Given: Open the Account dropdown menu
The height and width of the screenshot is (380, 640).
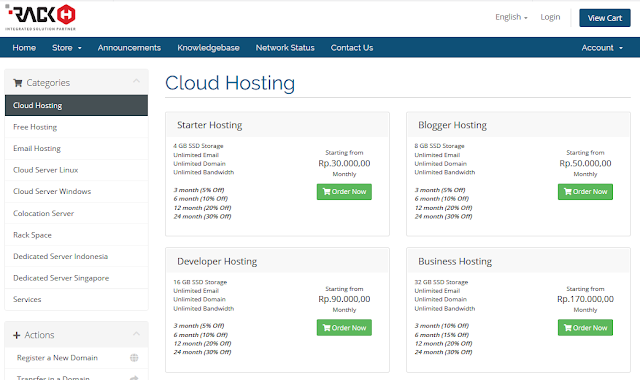Looking at the screenshot, I should [602, 48].
